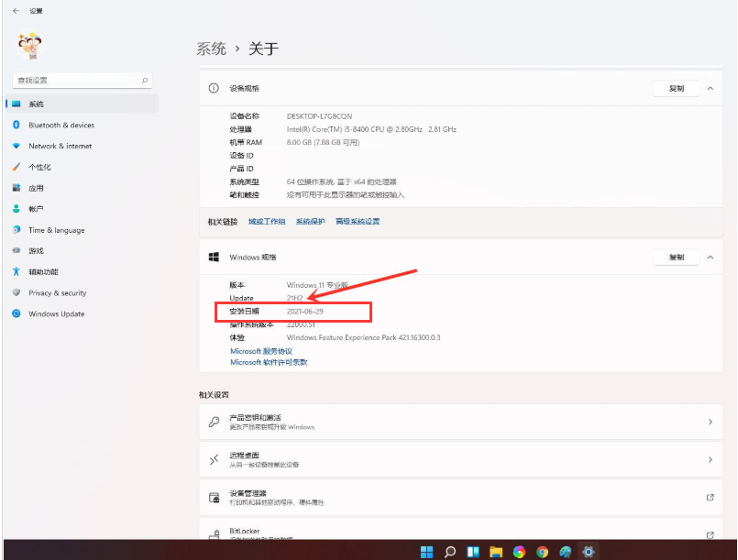738x560 pixels.
Task: Open Task View widgets on taskbar
Action: (473, 552)
